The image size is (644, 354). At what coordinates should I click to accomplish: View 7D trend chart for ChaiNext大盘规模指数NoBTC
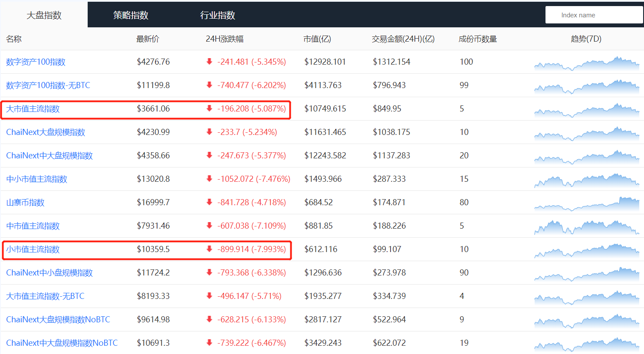587,321
